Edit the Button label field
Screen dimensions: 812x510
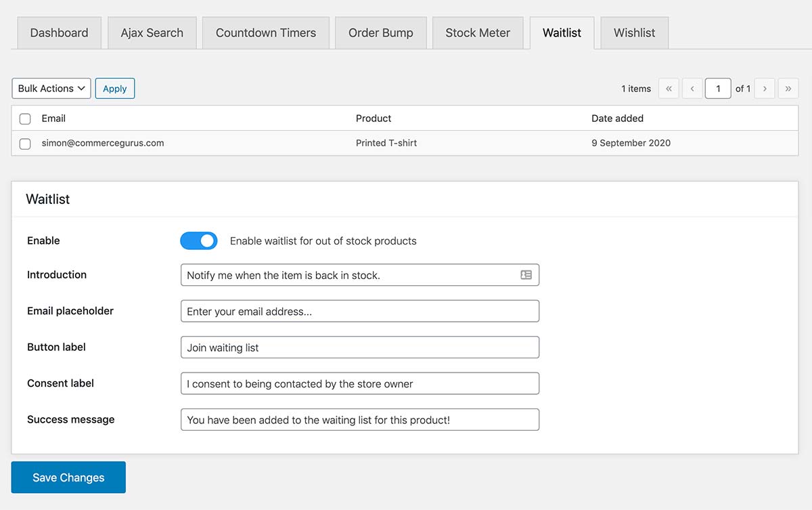click(x=360, y=347)
